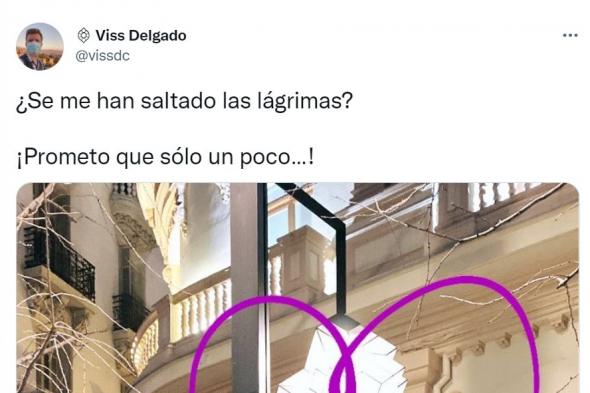Open the attached street photo
The width and height of the screenshot is (590, 393).
tap(298, 288)
